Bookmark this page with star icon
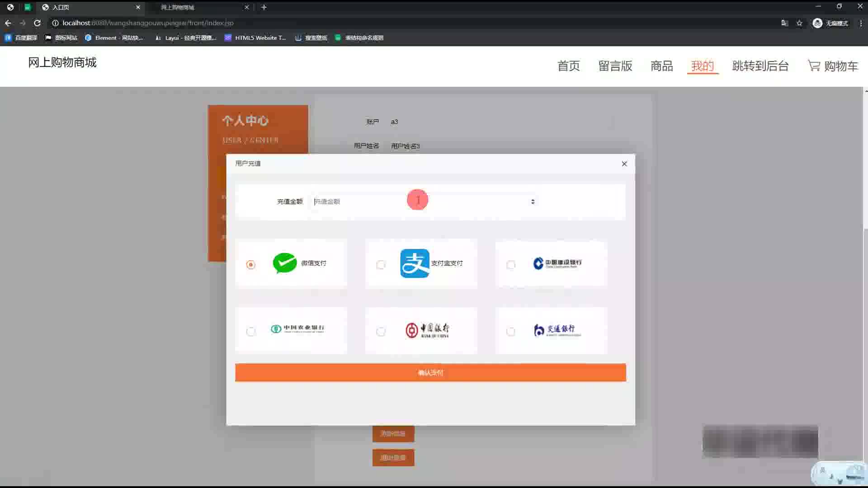The width and height of the screenshot is (868, 488). [x=799, y=23]
